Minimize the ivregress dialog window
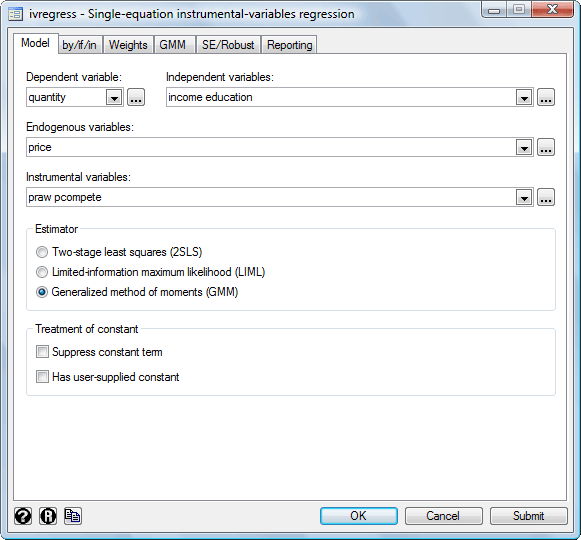Screen dimensions: 581x540 click(x=494, y=10)
